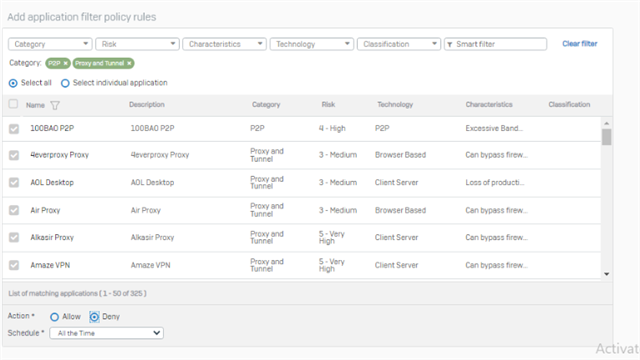The height and width of the screenshot is (360, 640).
Task: Toggle the header select-all checkbox
Action: click(13, 104)
